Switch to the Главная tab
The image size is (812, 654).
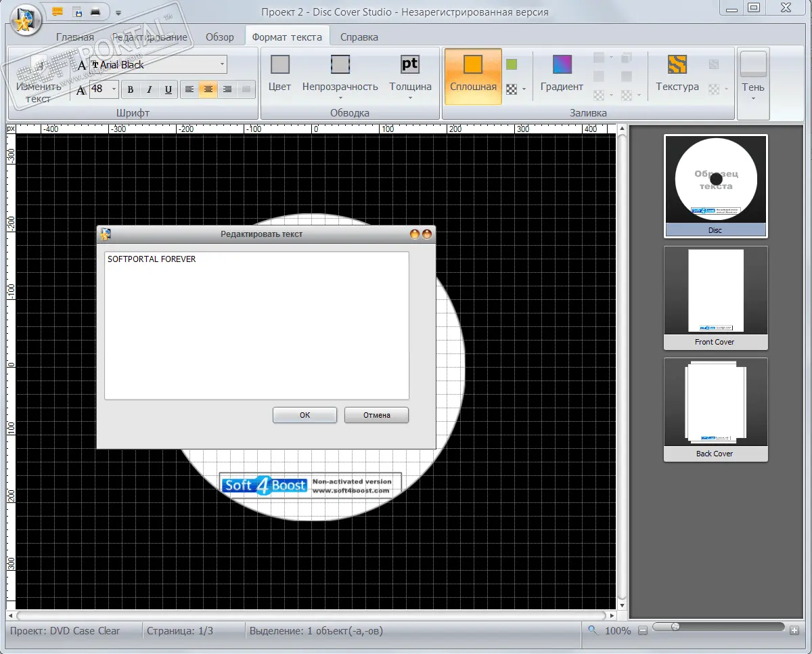74,37
